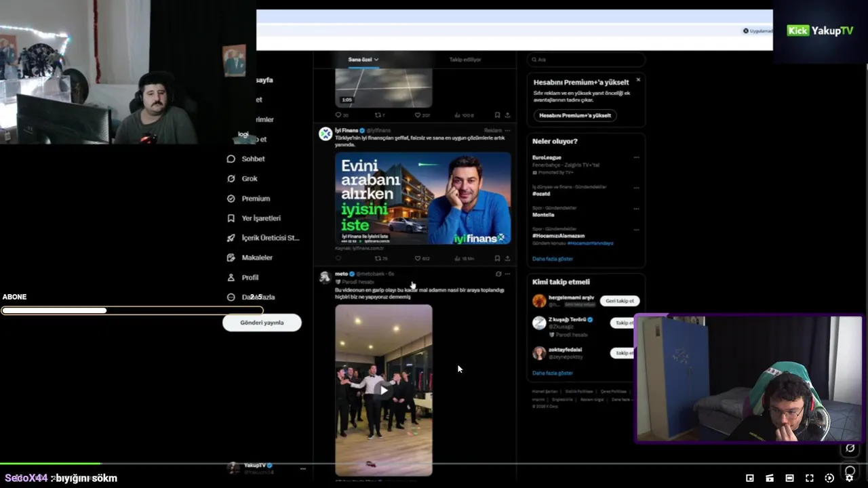Image resolution: width=868 pixels, height=488 pixels.
Task: Click the Montella trending topic
Action: (x=543, y=215)
